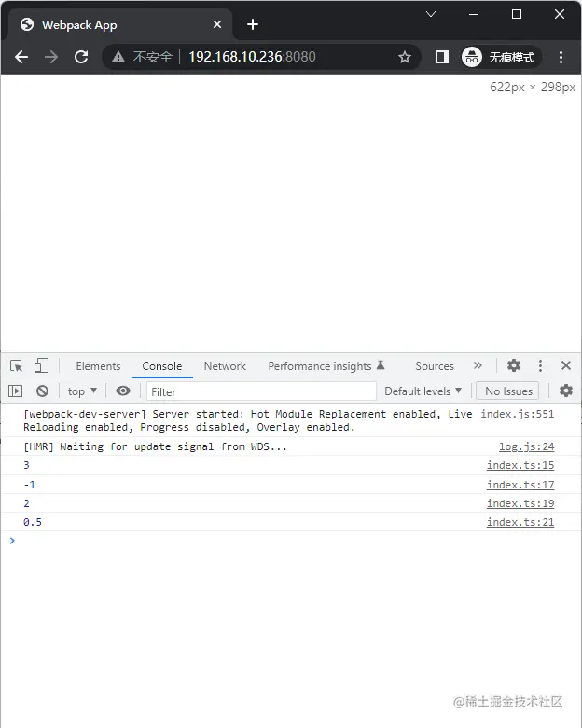Select the console output value -1
Screen dimensions: 582x728
pos(29,485)
